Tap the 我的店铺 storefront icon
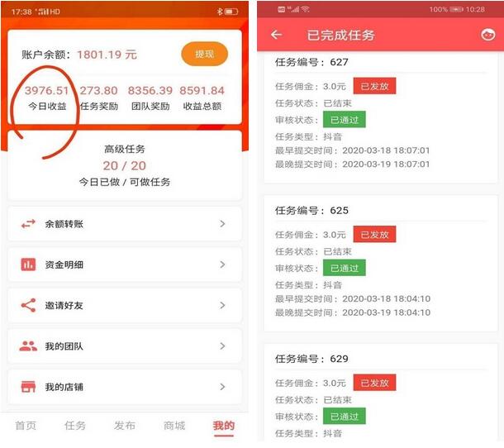Viewport: 504px width, 448px height. pyautogui.click(x=28, y=387)
